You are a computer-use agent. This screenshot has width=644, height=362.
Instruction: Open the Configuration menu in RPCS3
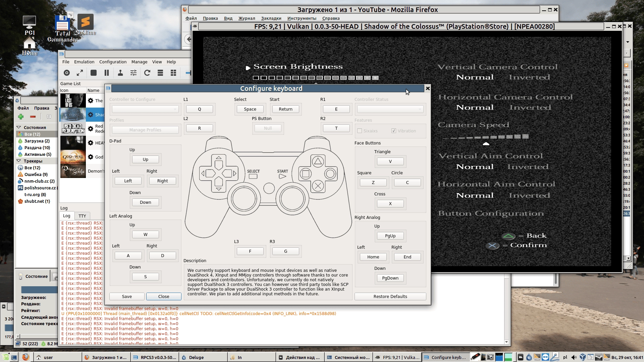click(113, 62)
